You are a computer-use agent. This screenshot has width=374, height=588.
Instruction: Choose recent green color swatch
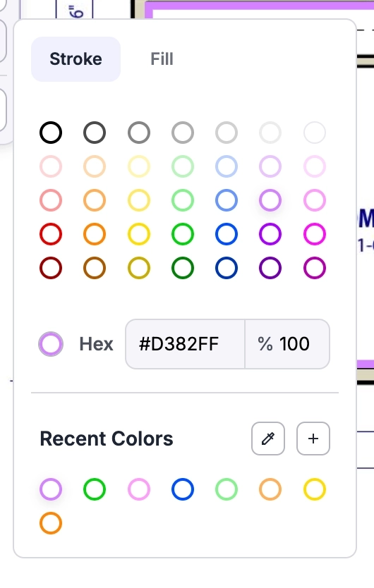click(95, 489)
